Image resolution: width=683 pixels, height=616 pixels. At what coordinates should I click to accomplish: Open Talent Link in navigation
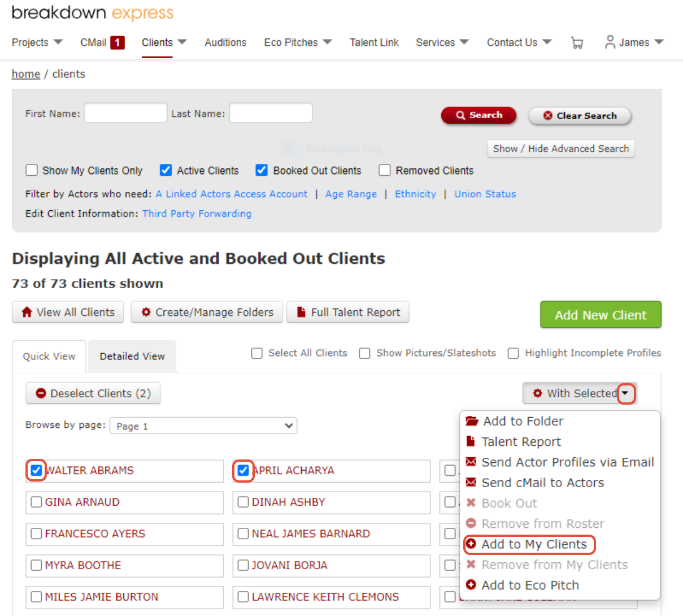pos(374,42)
